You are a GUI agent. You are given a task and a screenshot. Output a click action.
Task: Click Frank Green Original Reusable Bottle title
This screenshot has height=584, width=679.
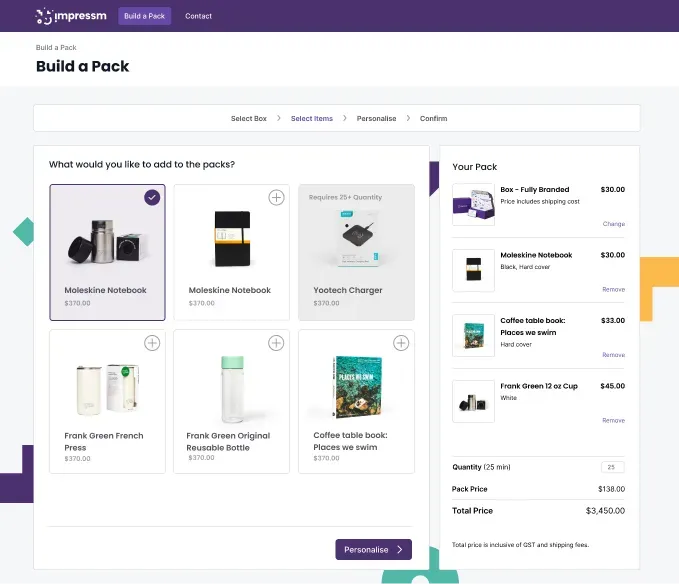tap(228, 442)
